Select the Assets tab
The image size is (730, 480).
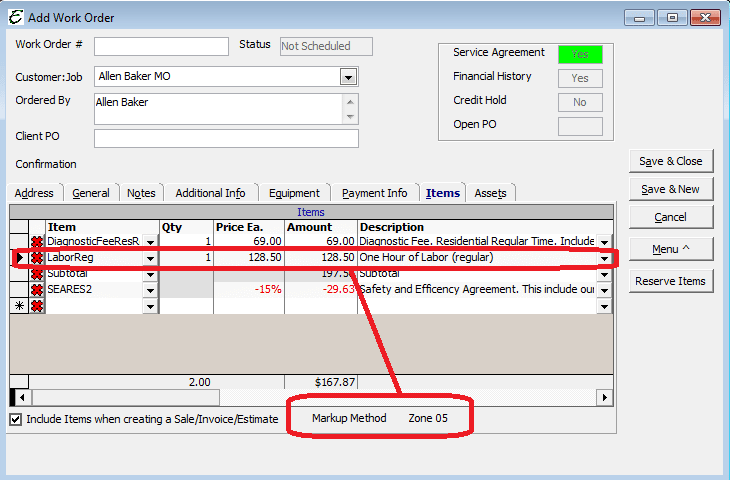tap(490, 193)
